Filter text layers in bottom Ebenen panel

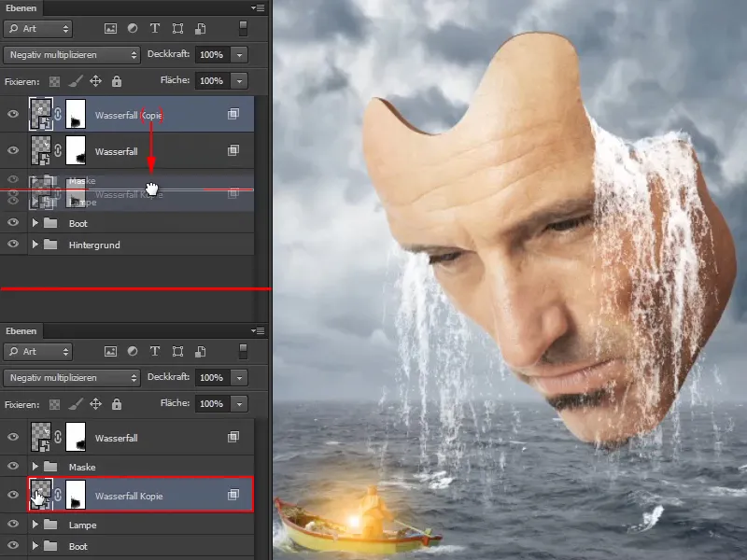155,352
